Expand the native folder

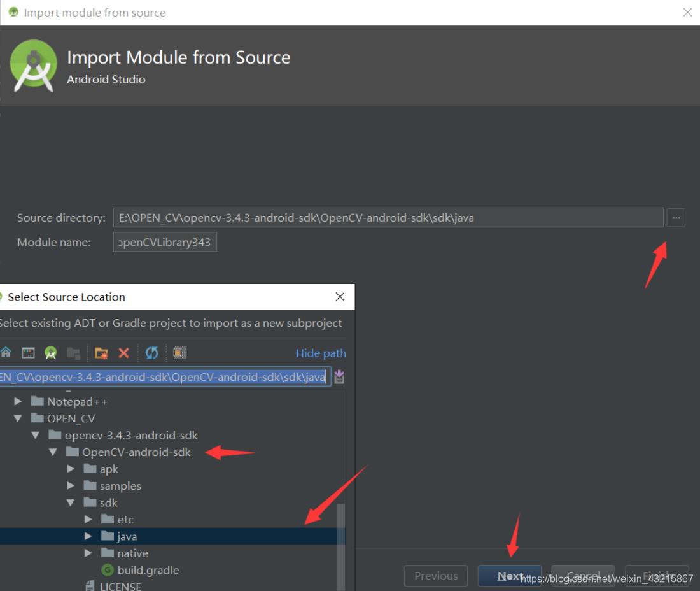(x=88, y=553)
